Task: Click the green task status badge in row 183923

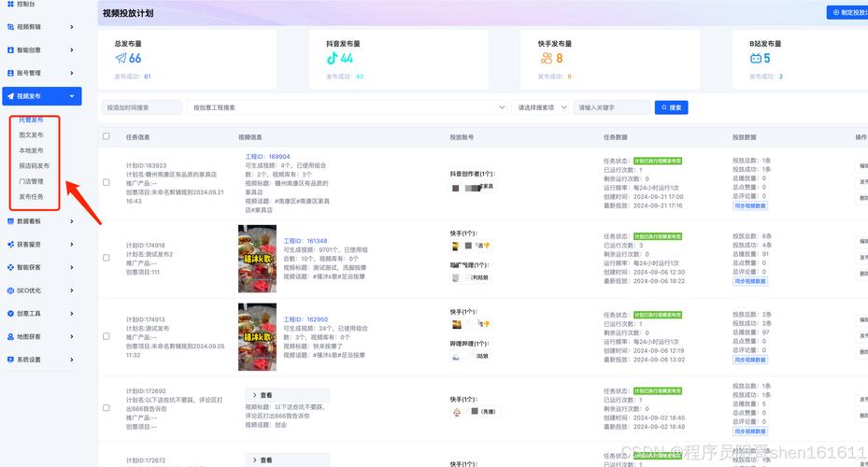Action: [x=658, y=161]
